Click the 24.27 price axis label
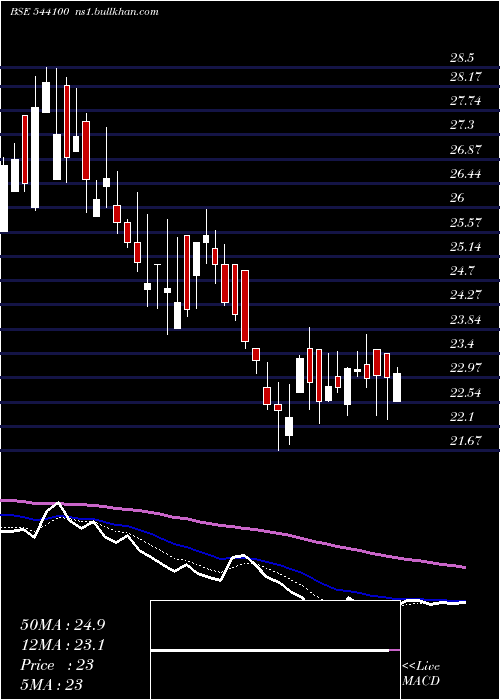The width and height of the screenshot is (500, 700). click(x=466, y=295)
